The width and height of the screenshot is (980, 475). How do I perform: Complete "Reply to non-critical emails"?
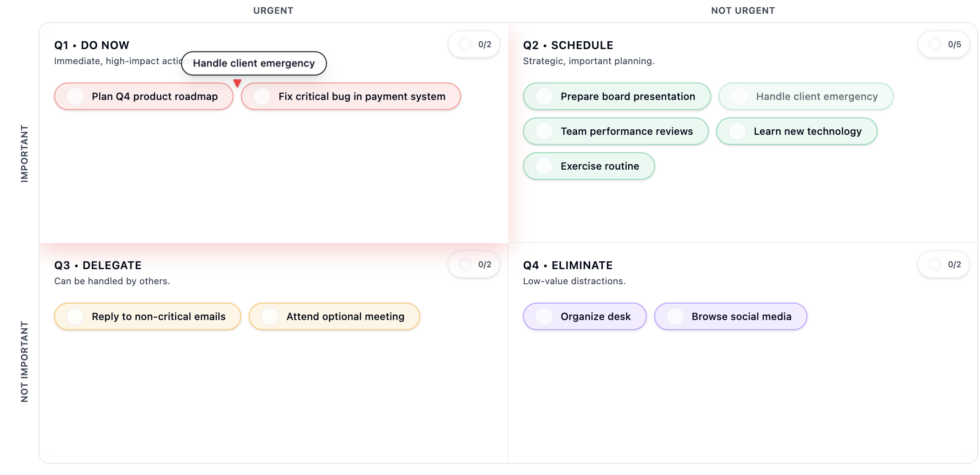tap(75, 316)
